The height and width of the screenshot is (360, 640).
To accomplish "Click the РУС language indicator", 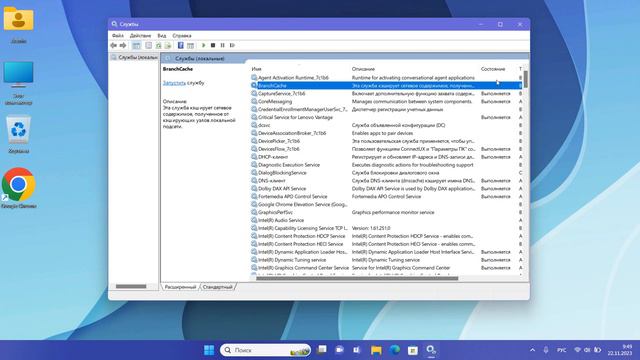I will click(x=562, y=350).
